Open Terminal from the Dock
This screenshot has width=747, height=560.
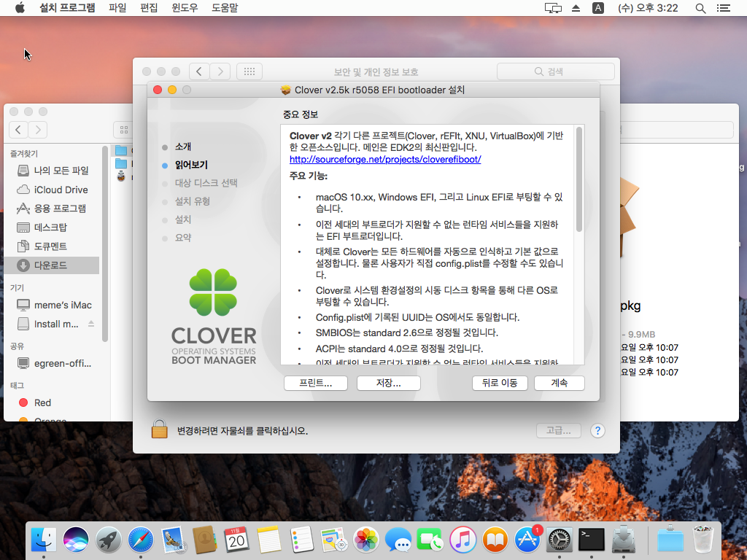point(592,540)
